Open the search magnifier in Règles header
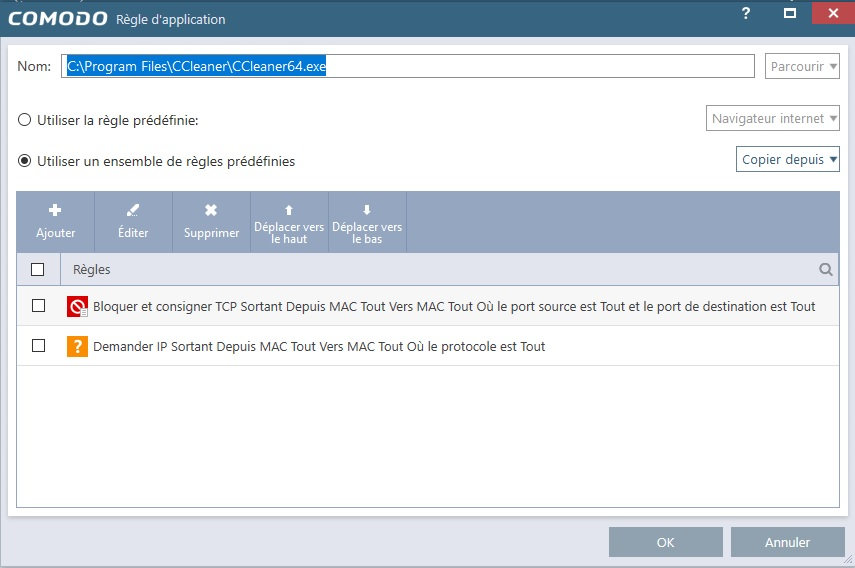The image size is (855, 568). 826,269
